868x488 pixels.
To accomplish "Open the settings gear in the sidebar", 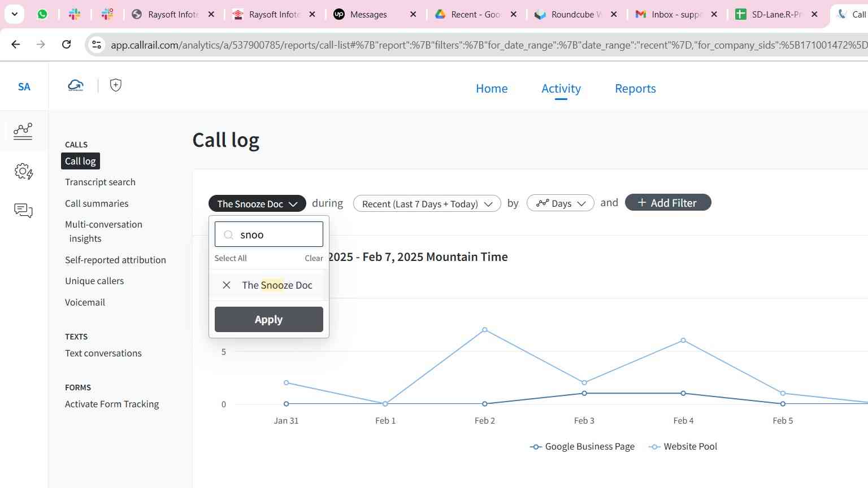I will 24,171.
